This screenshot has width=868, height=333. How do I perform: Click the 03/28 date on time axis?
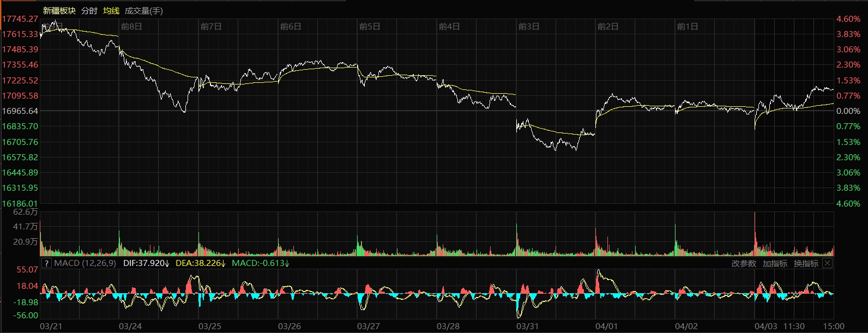pos(448,326)
